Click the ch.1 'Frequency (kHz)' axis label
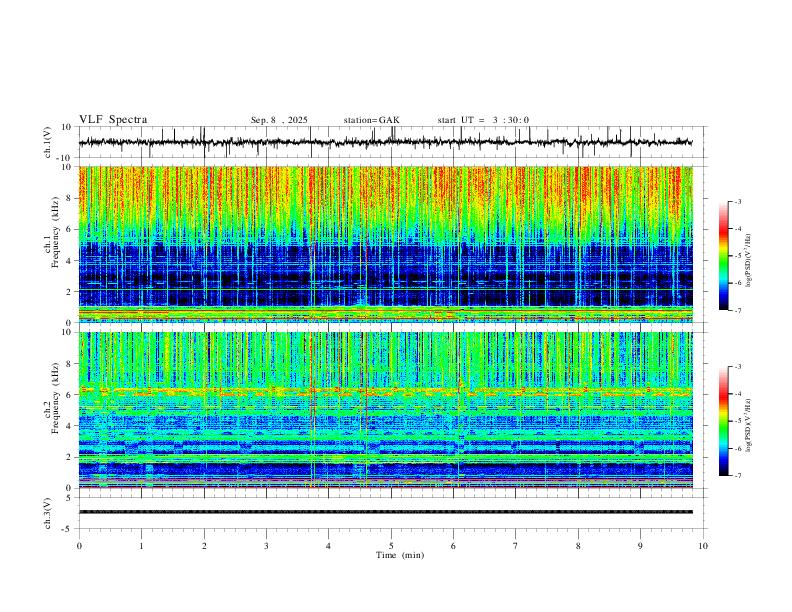792x612 pixels. click(x=56, y=232)
